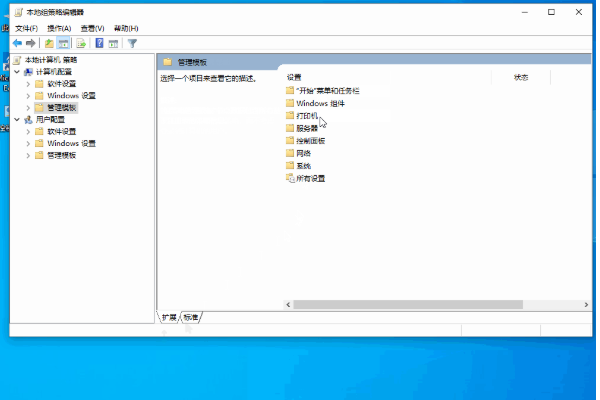Select 用户配置 in the tree
The height and width of the screenshot is (400, 600).
click(x=50, y=120)
